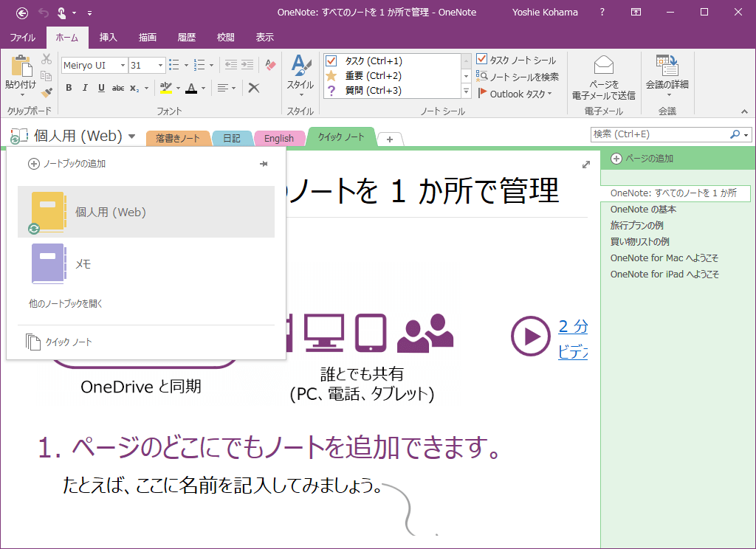756x549 pixels.
Task: Decrease indent with outdent icon
Action: [x=231, y=65]
